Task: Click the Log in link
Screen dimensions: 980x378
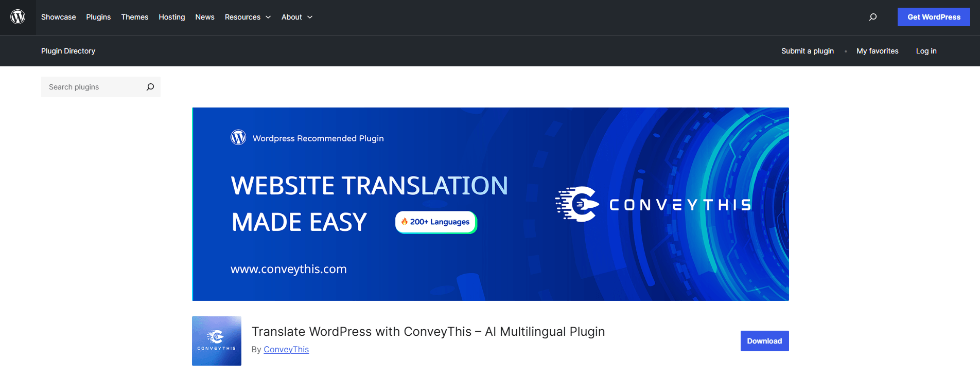Action: click(926, 51)
